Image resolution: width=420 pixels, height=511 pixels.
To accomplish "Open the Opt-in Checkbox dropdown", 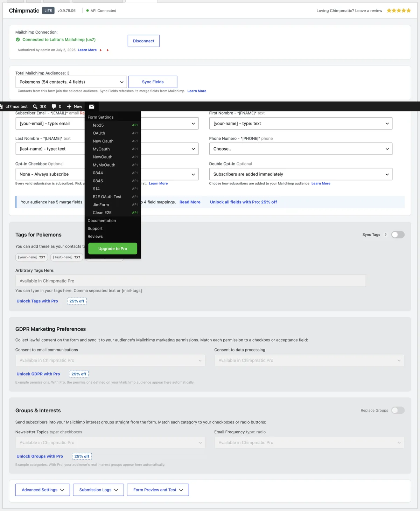I will pos(107,174).
